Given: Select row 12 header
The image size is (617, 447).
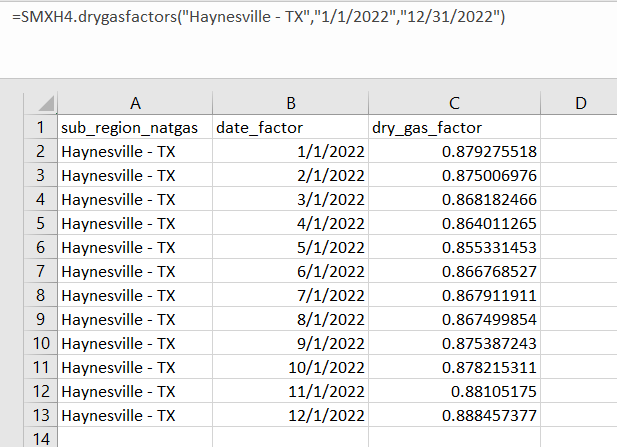Looking at the screenshot, I should click(x=41, y=391).
